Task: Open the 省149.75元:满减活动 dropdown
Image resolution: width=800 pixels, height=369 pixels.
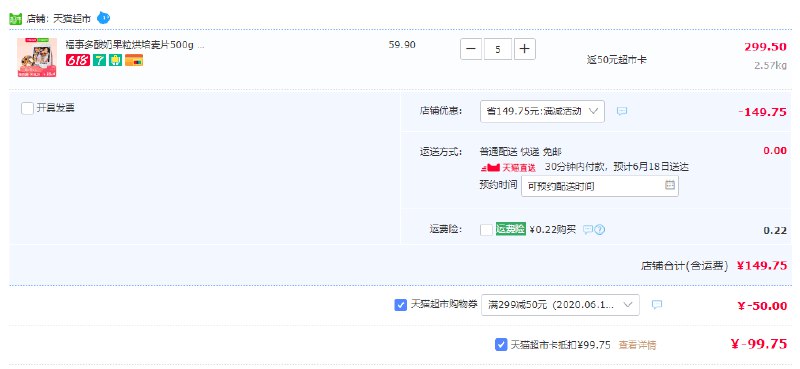Action: click(542, 111)
